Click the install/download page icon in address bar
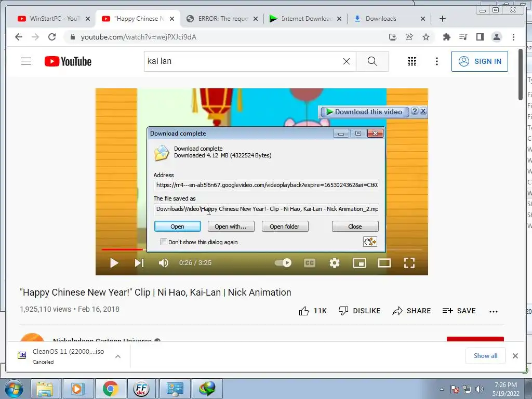 click(x=393, y=37)
